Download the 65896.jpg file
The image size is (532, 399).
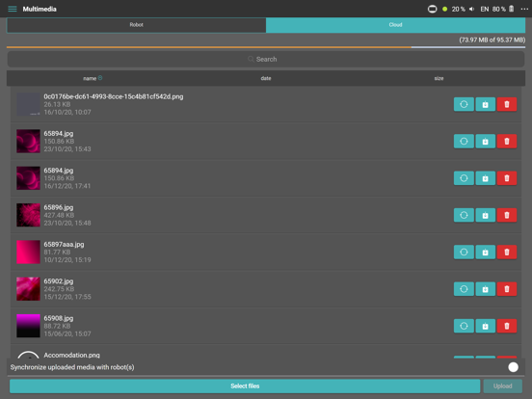pos(485,215)
